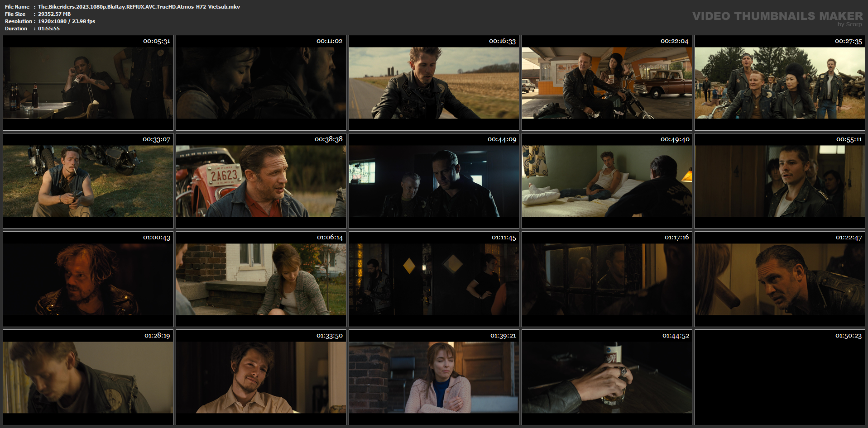Click the timestamp label 00:05:31

[x=157, y=41]
